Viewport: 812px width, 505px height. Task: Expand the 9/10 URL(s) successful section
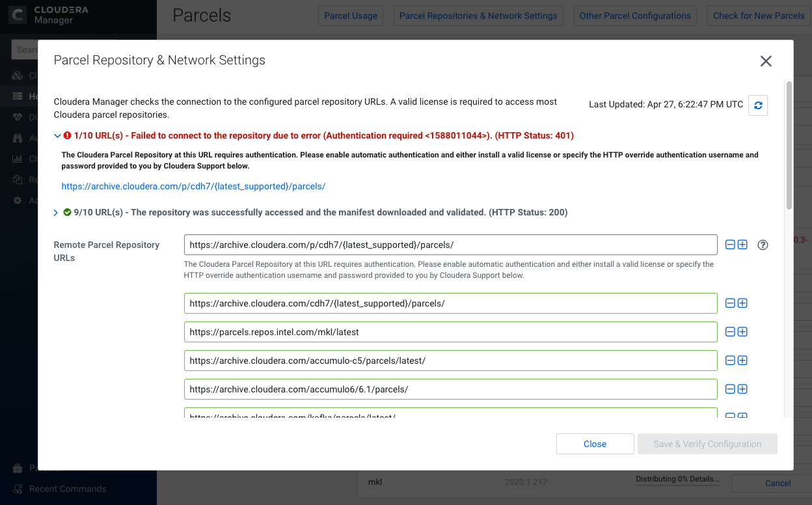pyautogui.click(x=56, y=213)
